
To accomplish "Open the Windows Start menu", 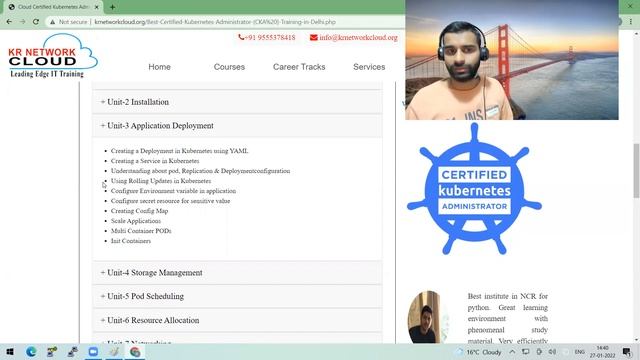I will 10,352.
